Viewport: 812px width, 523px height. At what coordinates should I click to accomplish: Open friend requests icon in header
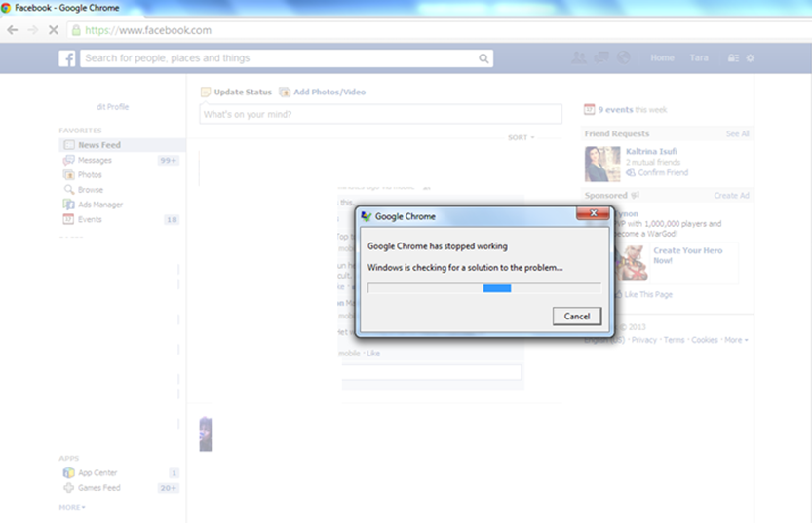tap(579, 57)
